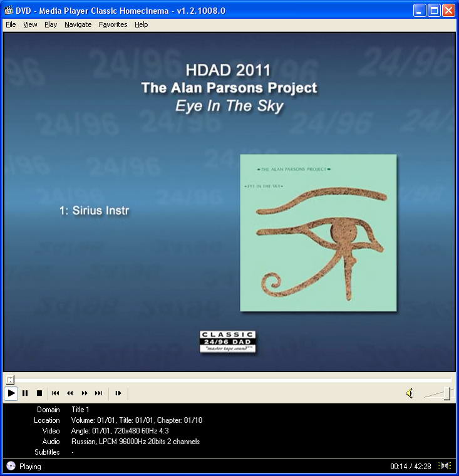
Task: Click the 'HDAD 2011' heading text
Action: point(228,70)
